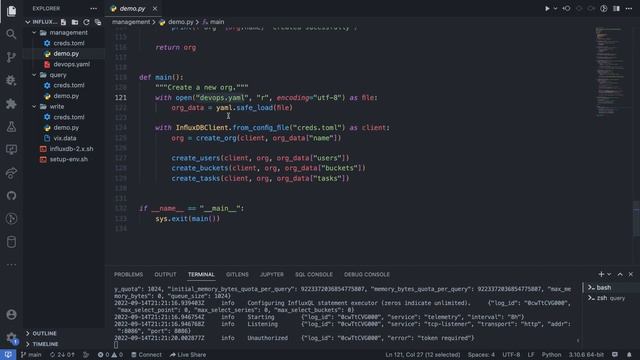This screenshot has height=360, width=640.
Task: Switch git branch main in status bar
Action: tap(31, 355)
